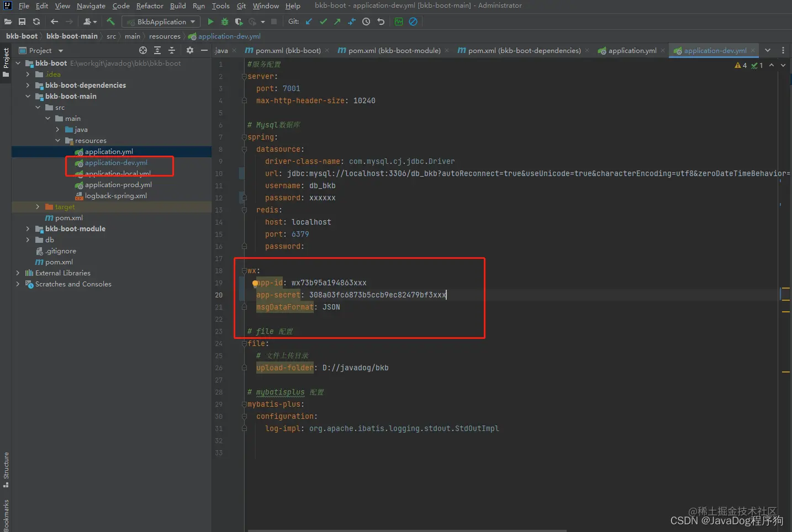The height and width of the screenshot is (532, 792).
Task: Click resources breadcrumb in navigation bar
Action: point(165,36)
